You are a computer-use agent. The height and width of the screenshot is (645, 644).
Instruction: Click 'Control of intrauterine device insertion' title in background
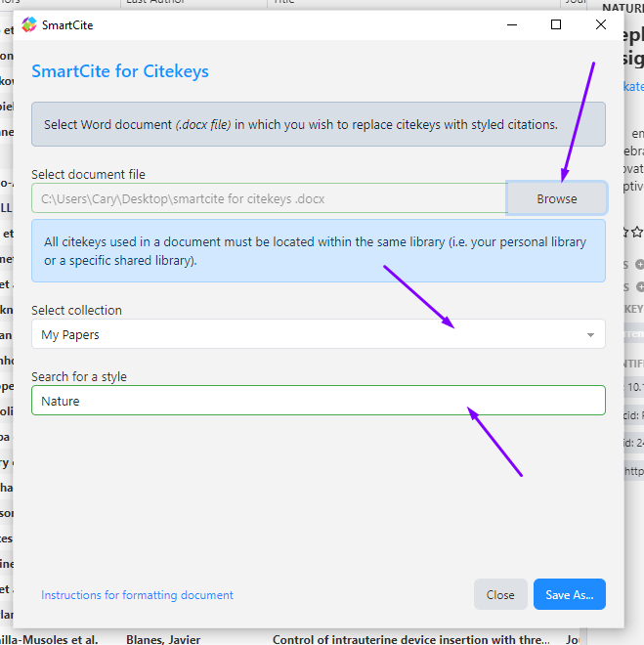tap(411, 640)
